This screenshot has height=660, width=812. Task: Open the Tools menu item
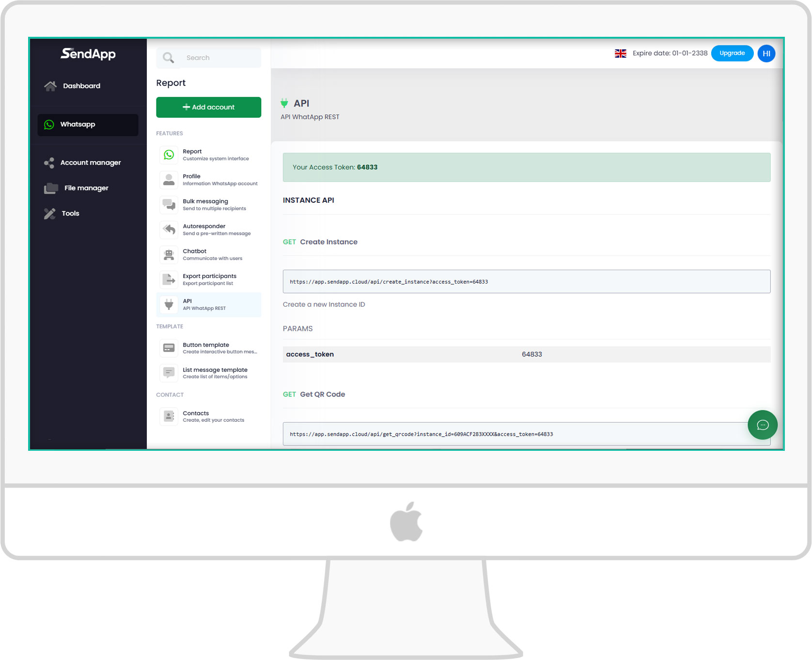(70, 214)
